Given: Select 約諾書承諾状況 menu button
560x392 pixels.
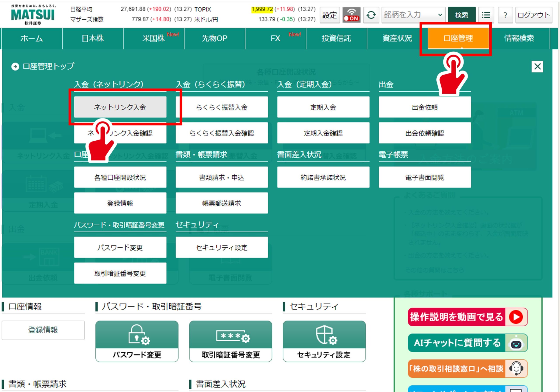Looking at the screenshot, I should point(323,177).
